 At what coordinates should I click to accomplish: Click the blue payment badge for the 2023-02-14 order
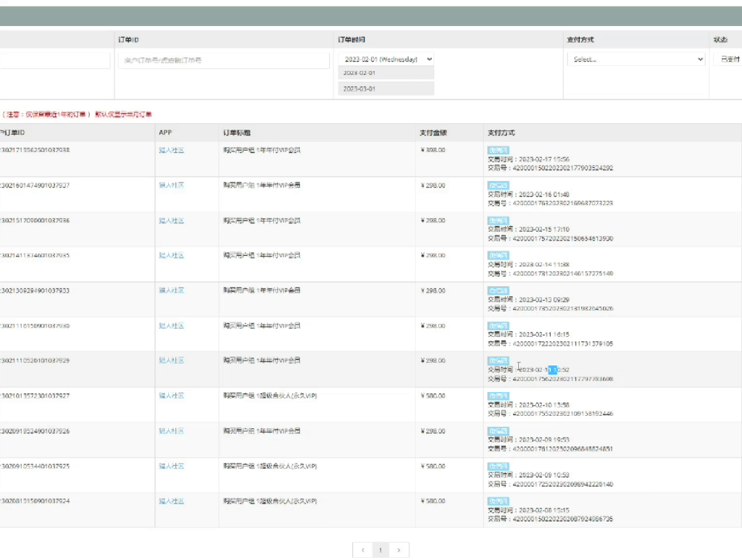pos(498,256)
